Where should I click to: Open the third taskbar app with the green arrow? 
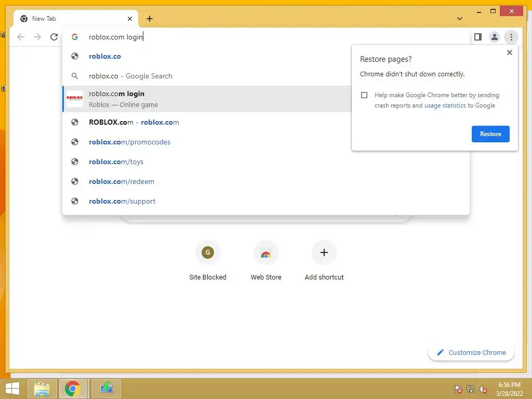pos(106,389)
